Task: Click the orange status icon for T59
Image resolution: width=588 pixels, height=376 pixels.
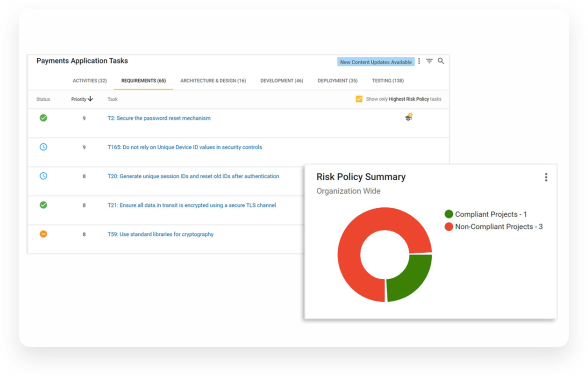Action: [44, 234]
